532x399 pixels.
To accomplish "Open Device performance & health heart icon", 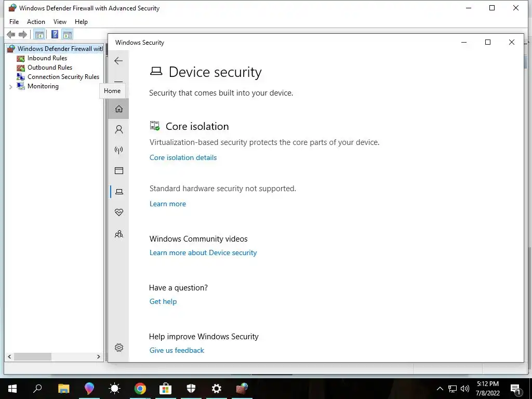I will click(x=119, y=212).
